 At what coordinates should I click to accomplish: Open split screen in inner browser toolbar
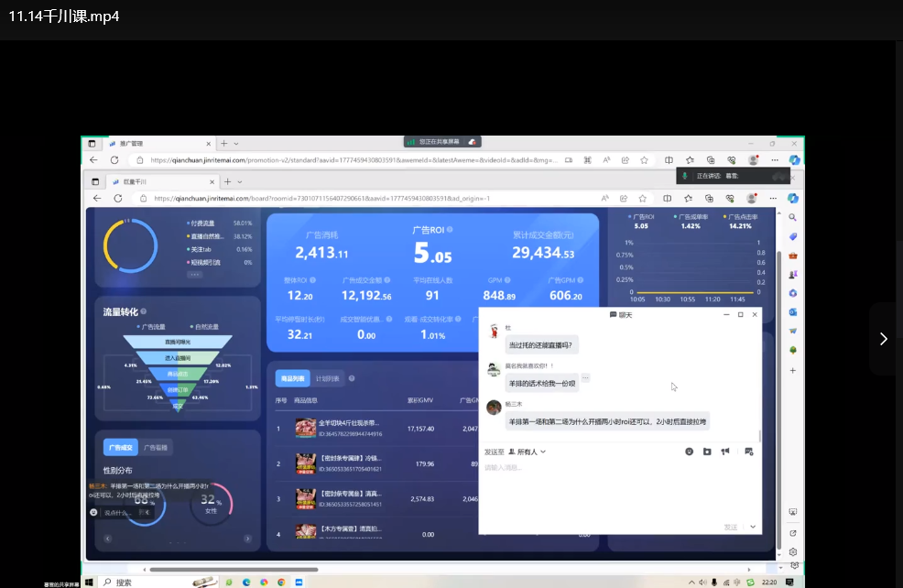668,198
